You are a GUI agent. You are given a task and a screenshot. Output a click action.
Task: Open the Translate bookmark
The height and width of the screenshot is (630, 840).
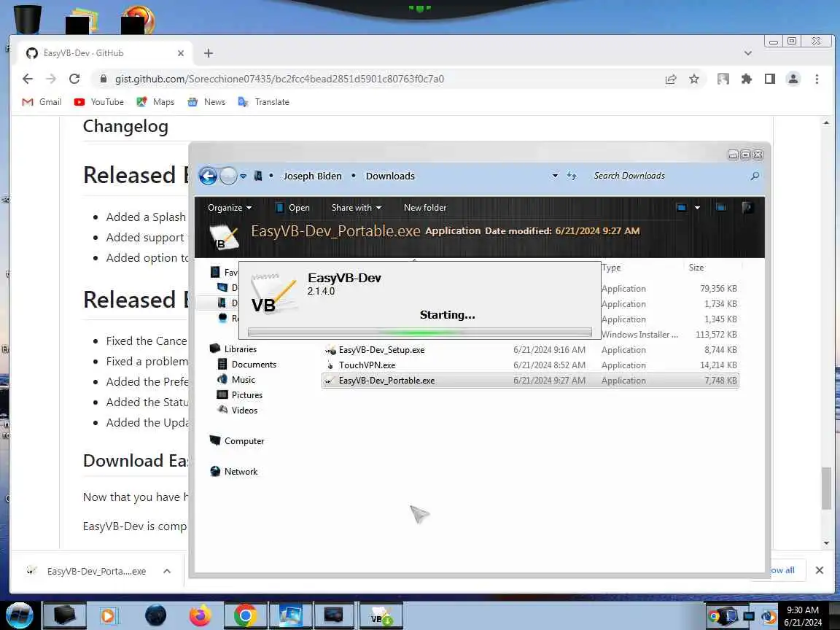click(x=263, y=102)
